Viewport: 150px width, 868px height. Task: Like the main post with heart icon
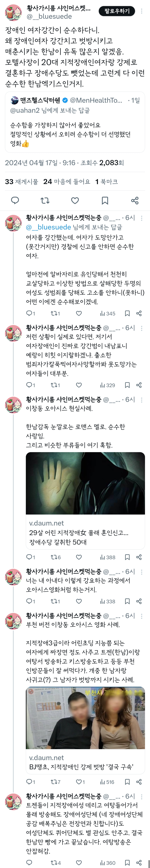(x=75, y=201)
